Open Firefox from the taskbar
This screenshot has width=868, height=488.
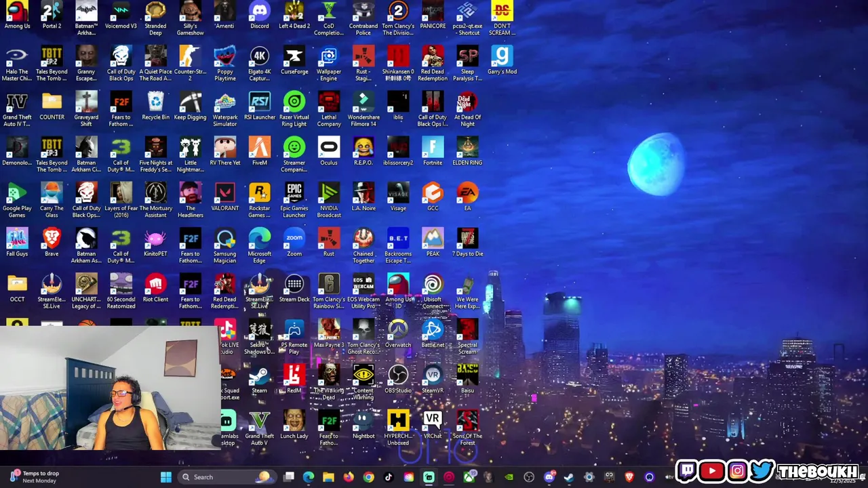[x=349, y=477]
